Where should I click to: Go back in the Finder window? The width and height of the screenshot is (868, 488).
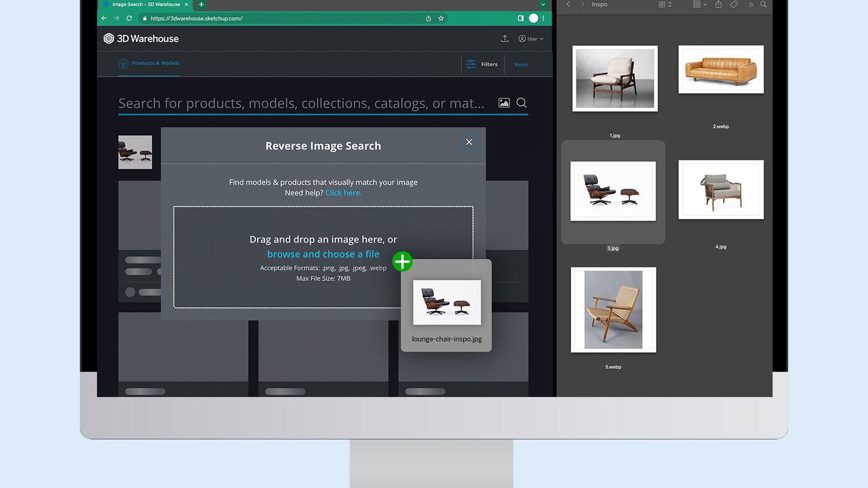click(x=568, y=5)
